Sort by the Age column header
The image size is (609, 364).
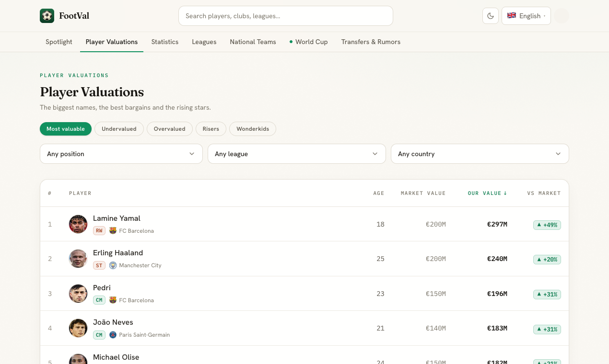tap(379, 193)
